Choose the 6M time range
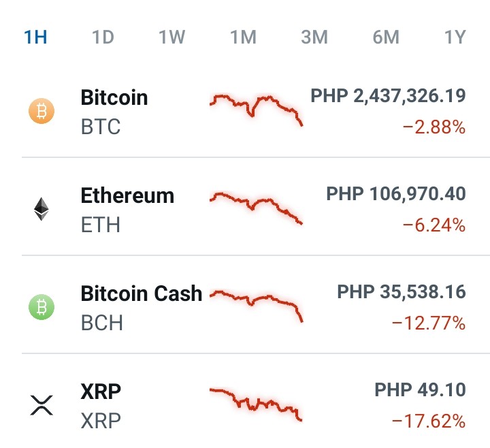This screenshot has height=448, width=490. click(386, 37)
